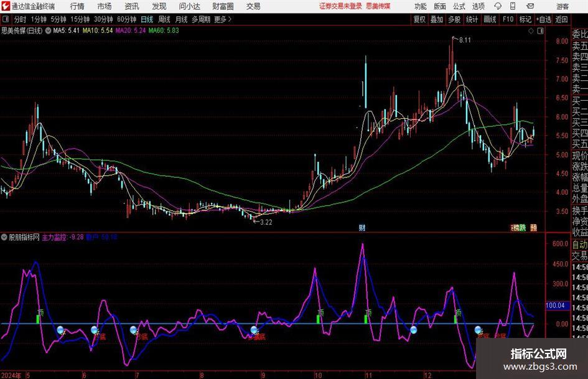Add stock with +自选 button

(x=543, y=19)
